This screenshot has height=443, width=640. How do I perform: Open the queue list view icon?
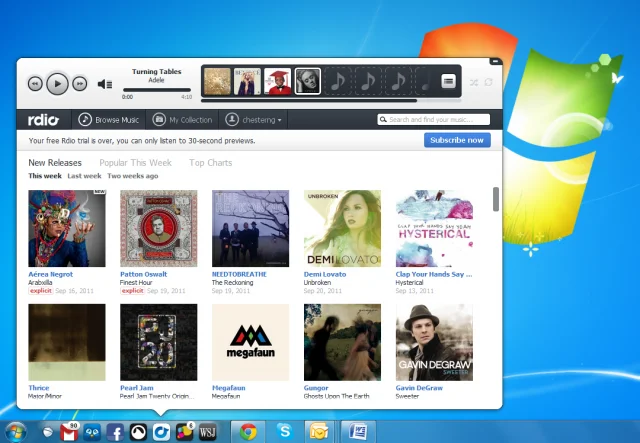(x=448, y=81)
